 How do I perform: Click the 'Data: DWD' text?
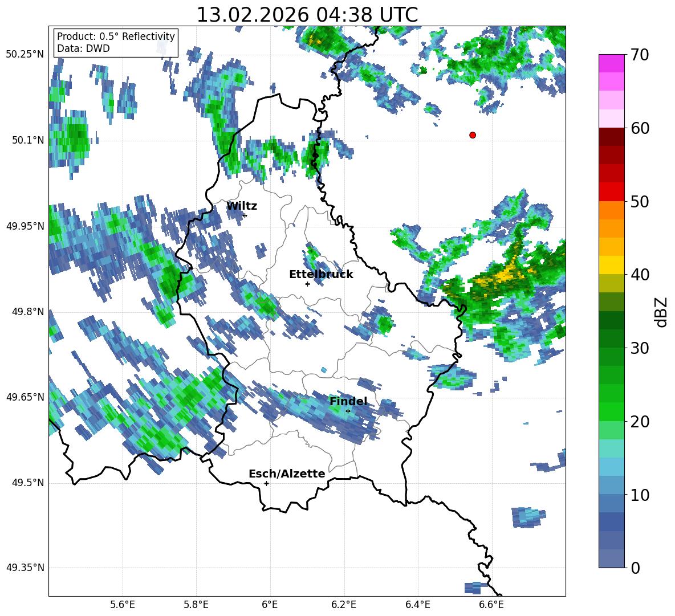coord(83,48)
